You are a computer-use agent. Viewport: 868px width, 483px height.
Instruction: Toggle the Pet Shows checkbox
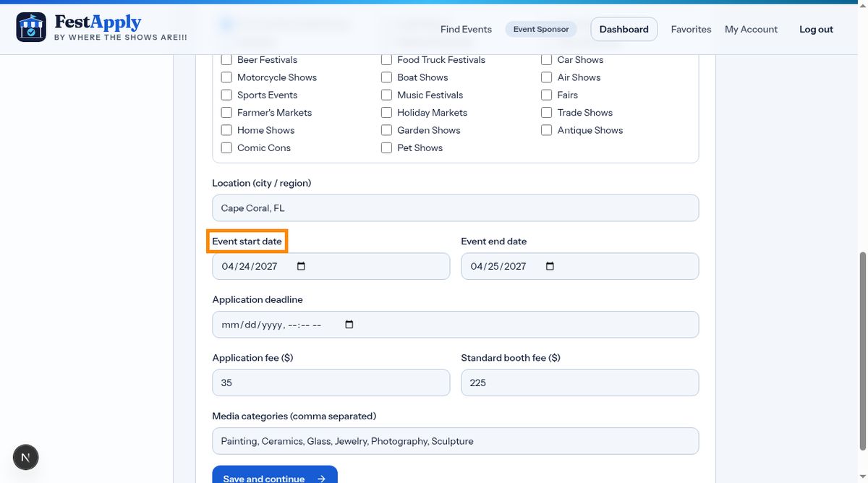point(386,148)
